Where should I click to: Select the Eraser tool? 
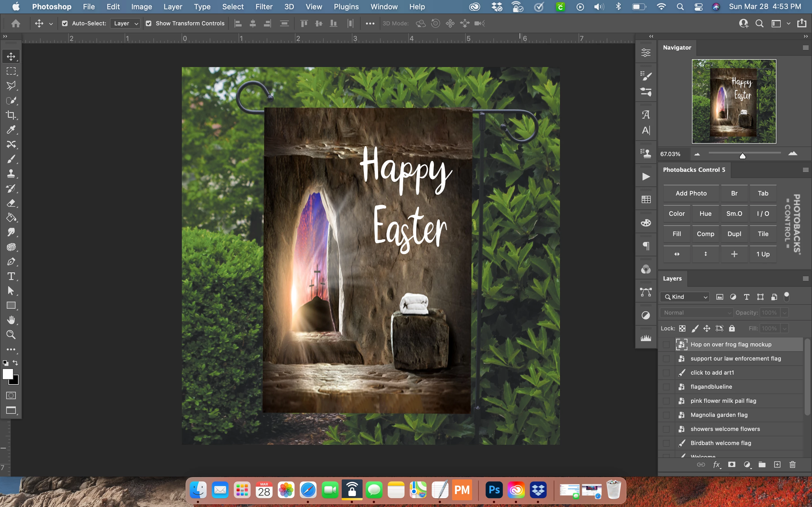pos(11,203)
